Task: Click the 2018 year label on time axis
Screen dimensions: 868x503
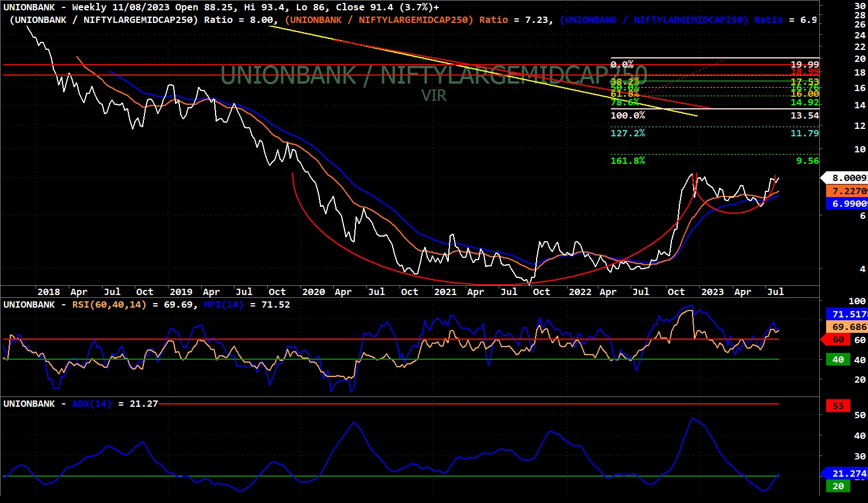Action: coord(49,292)
